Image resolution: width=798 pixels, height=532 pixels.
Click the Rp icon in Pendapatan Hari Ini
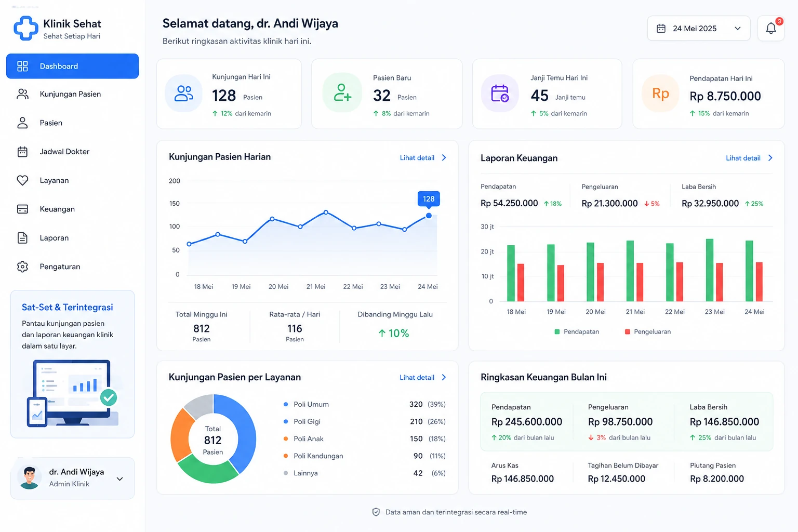[x=660, y=94]
